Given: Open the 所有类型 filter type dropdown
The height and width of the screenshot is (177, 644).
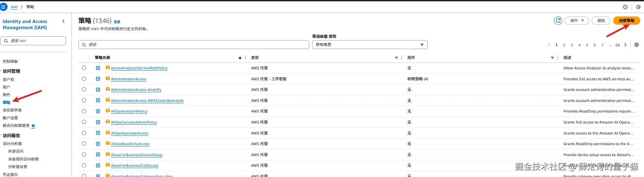Looking at the screenshot, I should coord(370,45).
